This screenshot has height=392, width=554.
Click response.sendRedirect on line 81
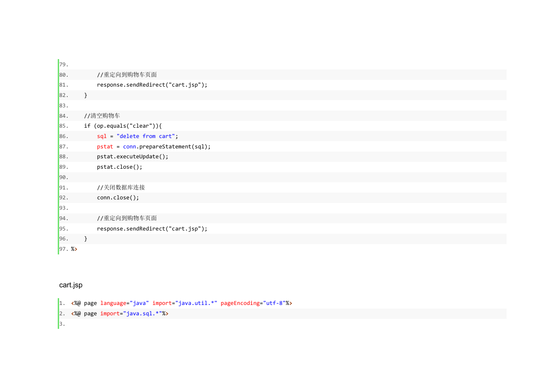click(152, 85)
